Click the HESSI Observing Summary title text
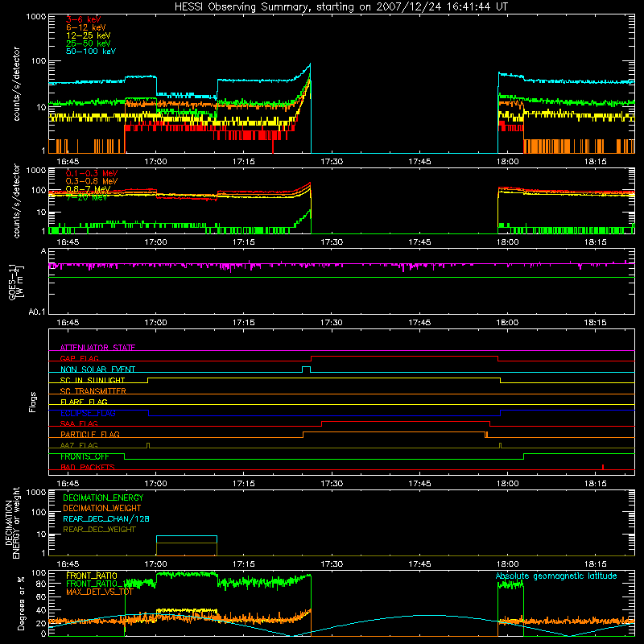The height and width of the screenshot is (644, 644). click(341, 7)
